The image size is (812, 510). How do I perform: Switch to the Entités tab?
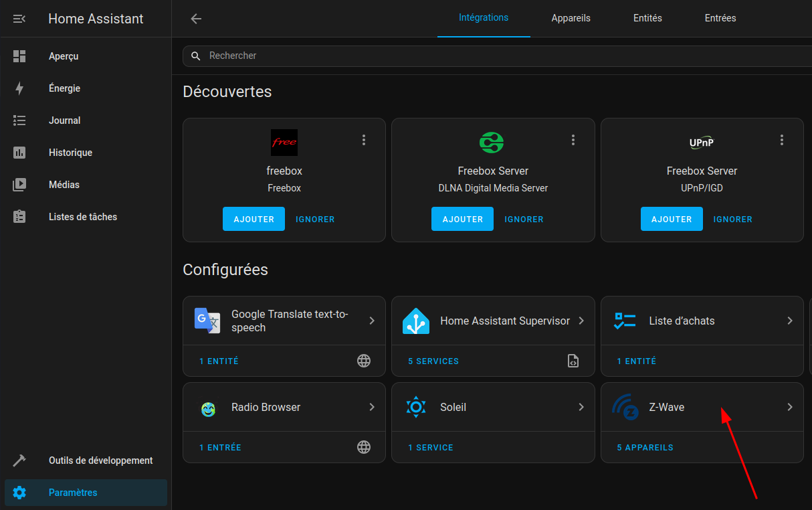[x=647, y=18]
